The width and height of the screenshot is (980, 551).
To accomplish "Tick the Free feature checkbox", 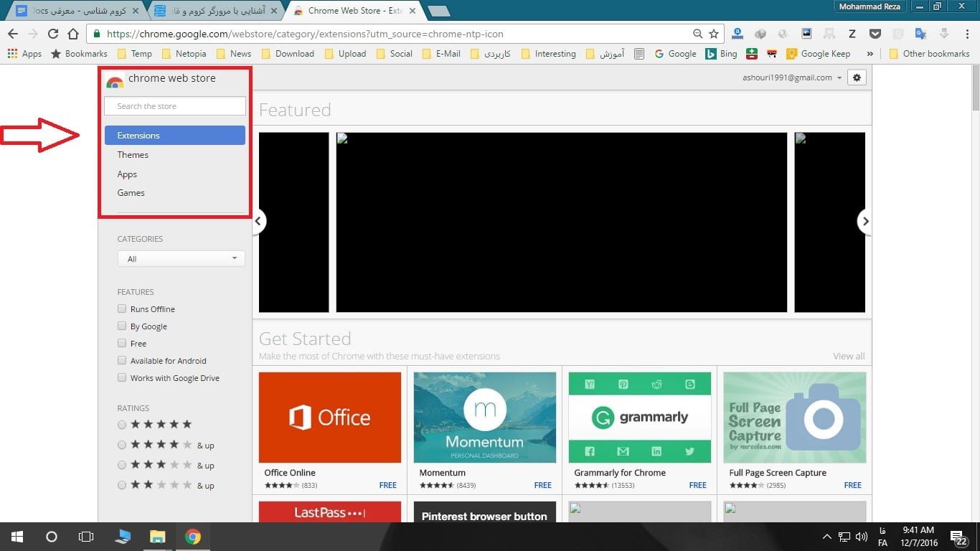I will (x=122, y=344).
